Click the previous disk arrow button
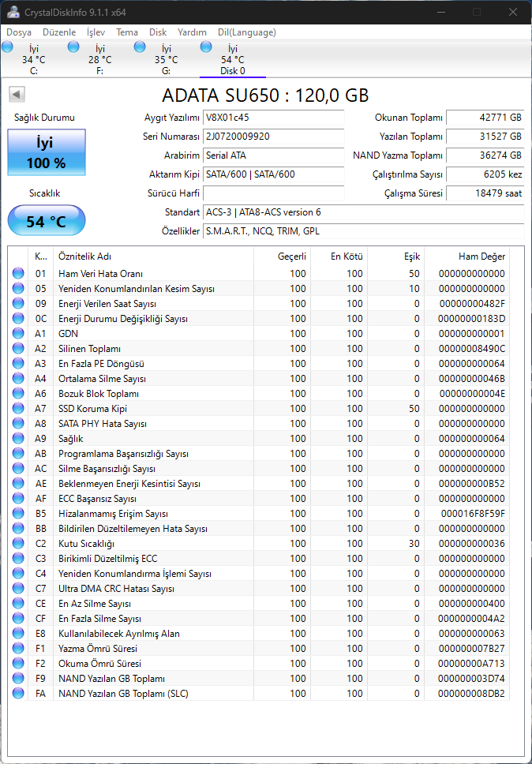This screenshot has height=764, width=532. (17, 95)
